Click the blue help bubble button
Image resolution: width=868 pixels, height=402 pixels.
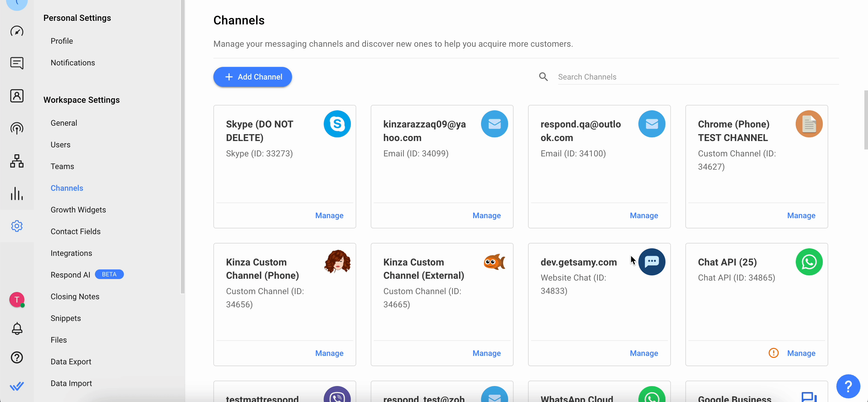(x=848, y=386)
